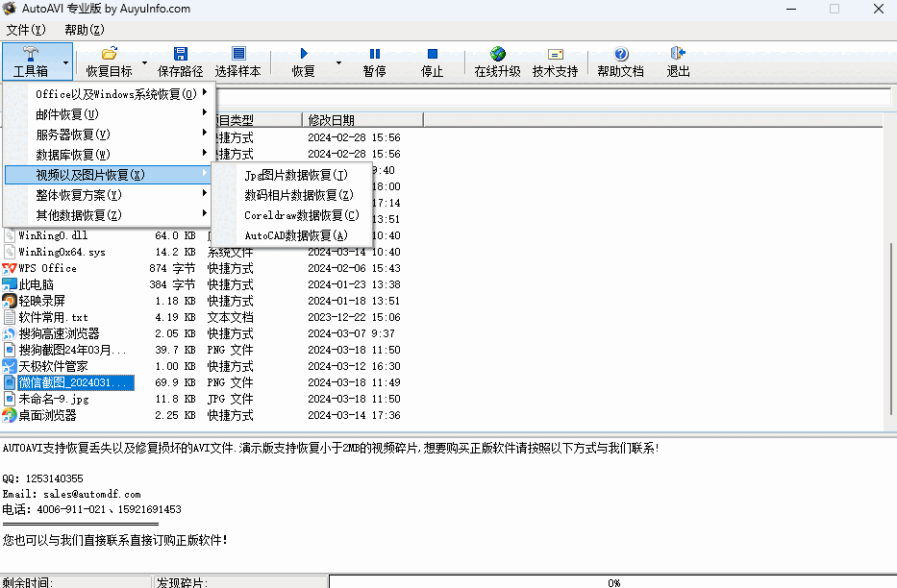The image size is (897, 588).
Task: Open the 帮助文档 help document
Action: coord(620,61)
